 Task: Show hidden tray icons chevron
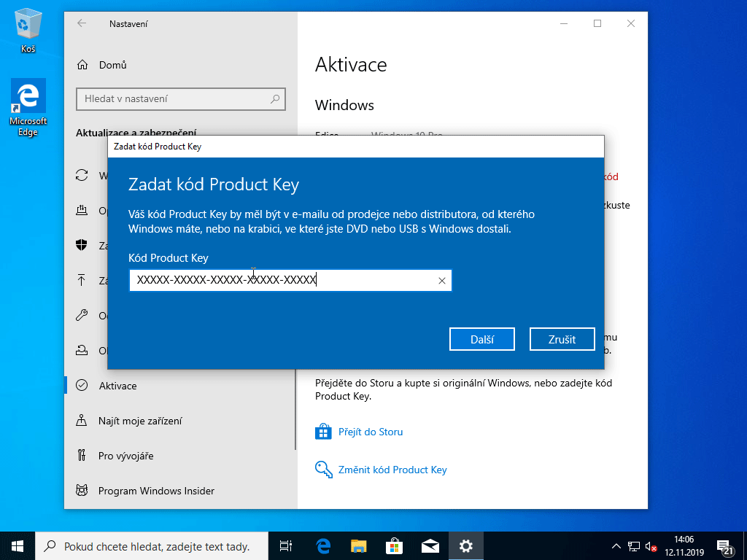pyautogui.click(x=616, y=546)
